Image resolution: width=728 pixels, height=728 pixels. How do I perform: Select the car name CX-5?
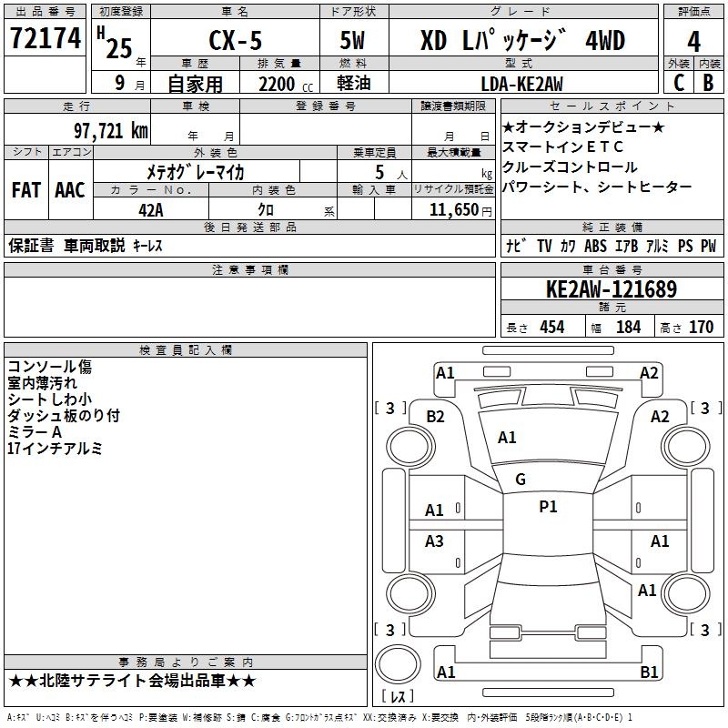pos(235,40)
